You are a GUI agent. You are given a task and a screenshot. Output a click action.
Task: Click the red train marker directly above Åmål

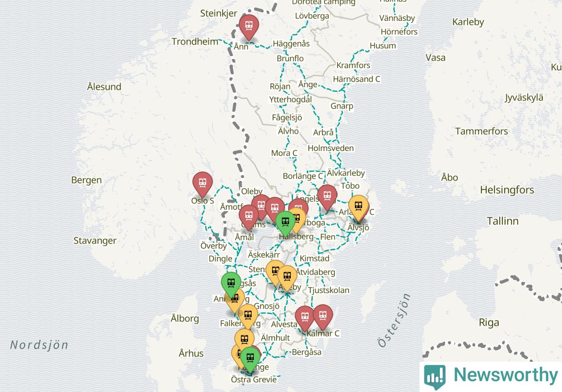pyautogui.click(x=248, y=217)
